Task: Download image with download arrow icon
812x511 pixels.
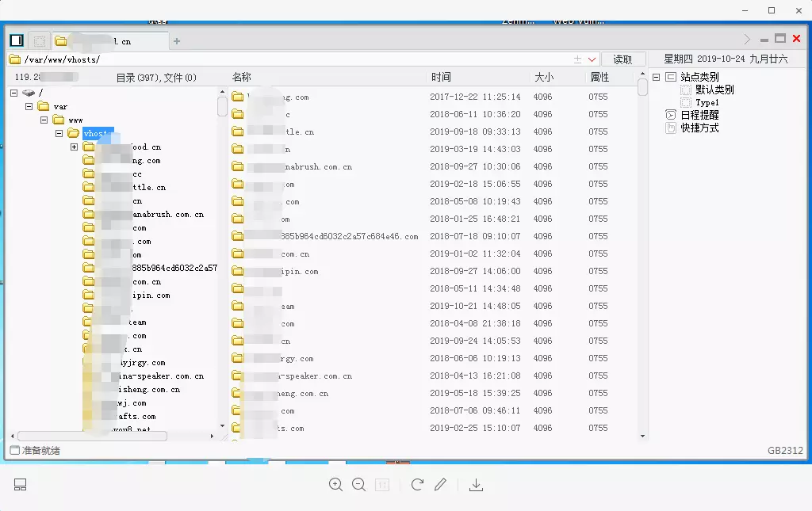Action: (476, 485)
